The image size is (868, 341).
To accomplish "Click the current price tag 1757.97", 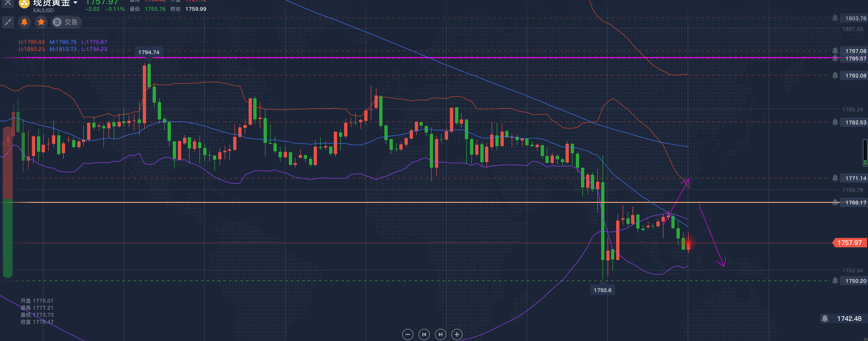I will pos(849,243).
